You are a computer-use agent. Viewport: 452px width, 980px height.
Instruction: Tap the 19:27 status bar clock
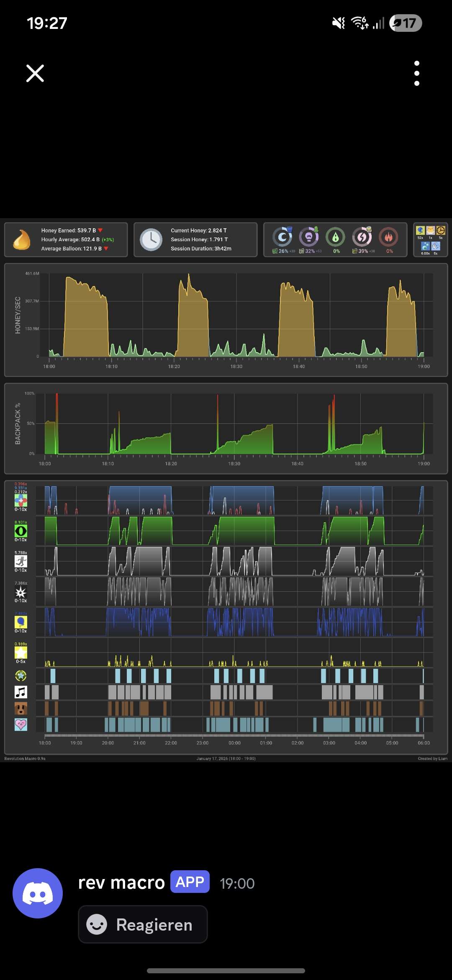coord(47,23)
